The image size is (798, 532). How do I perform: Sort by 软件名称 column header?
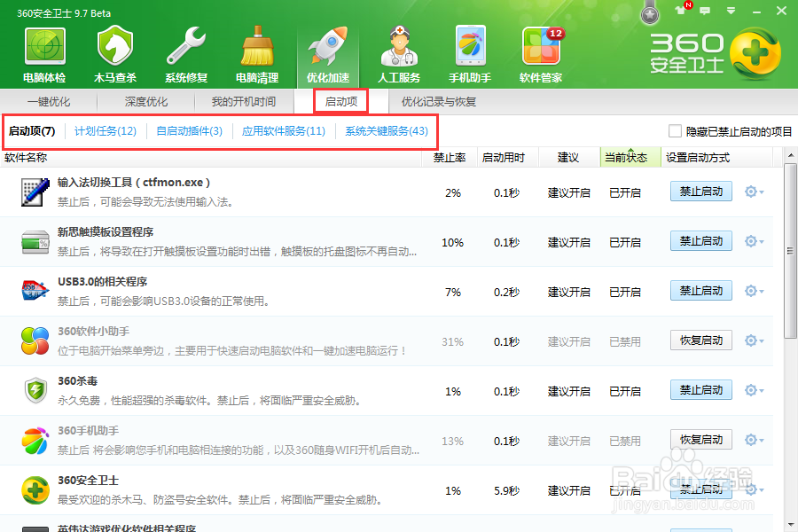(x=211, y=158)
